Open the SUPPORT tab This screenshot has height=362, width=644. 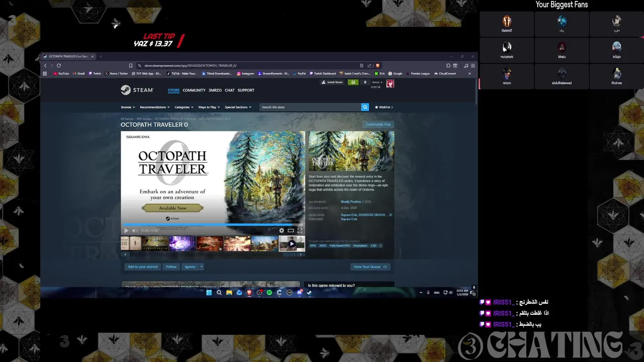coord(246,90)
